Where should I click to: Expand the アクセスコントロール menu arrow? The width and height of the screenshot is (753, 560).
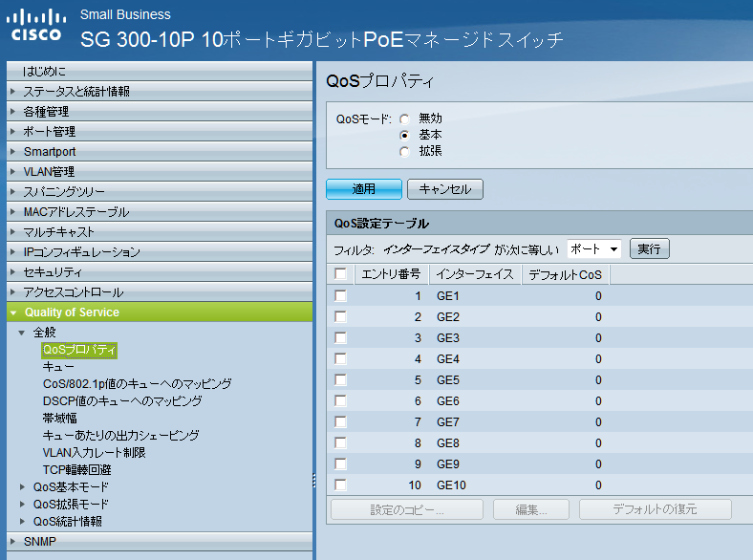click(x=13, y=291)
